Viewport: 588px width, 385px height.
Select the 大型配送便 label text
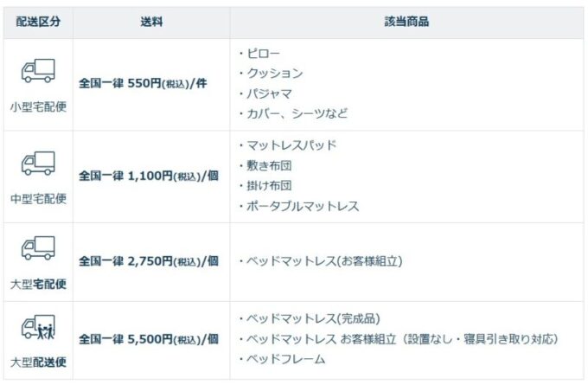click(x=38, y=363)
